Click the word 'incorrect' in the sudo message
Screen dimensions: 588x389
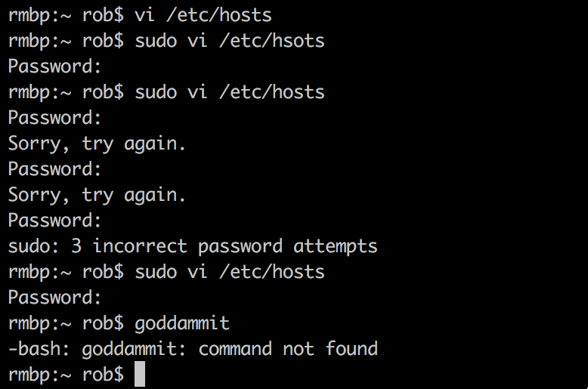coord(140,246)
